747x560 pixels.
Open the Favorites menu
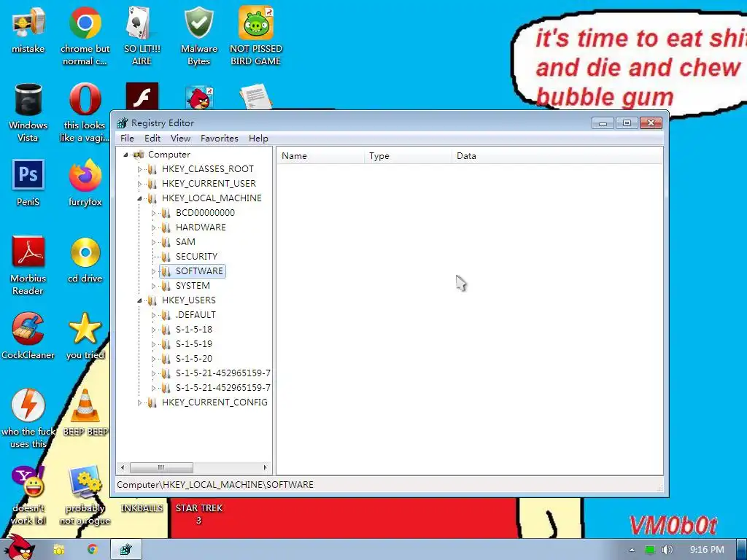pyautogui.click(x=219, y=138)
